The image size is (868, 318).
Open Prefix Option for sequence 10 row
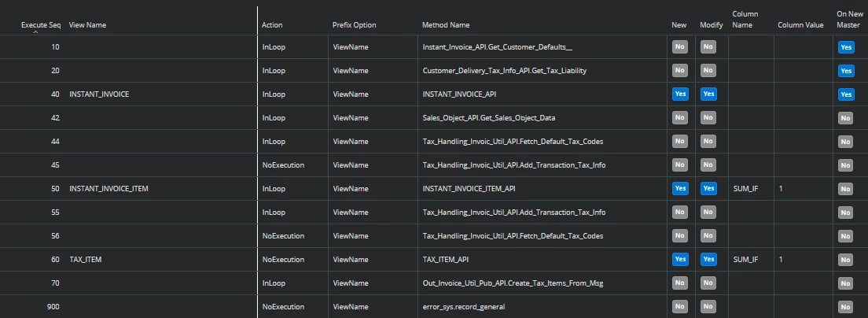(351, 47)
